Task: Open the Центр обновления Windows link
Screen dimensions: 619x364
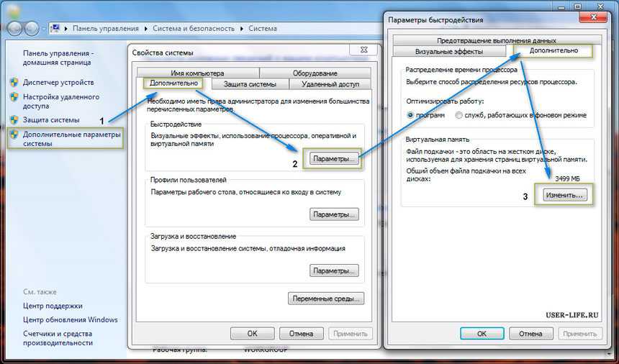Action: pos(70,319)
